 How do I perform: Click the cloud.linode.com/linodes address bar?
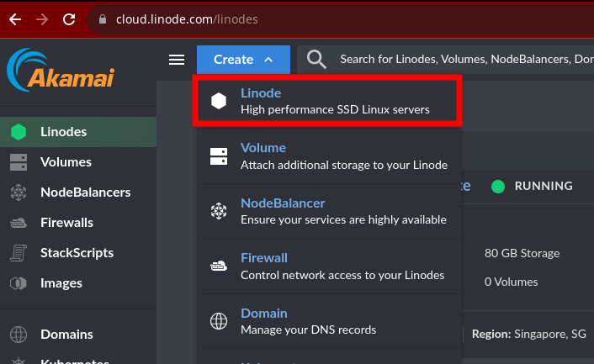pos(341,19)
